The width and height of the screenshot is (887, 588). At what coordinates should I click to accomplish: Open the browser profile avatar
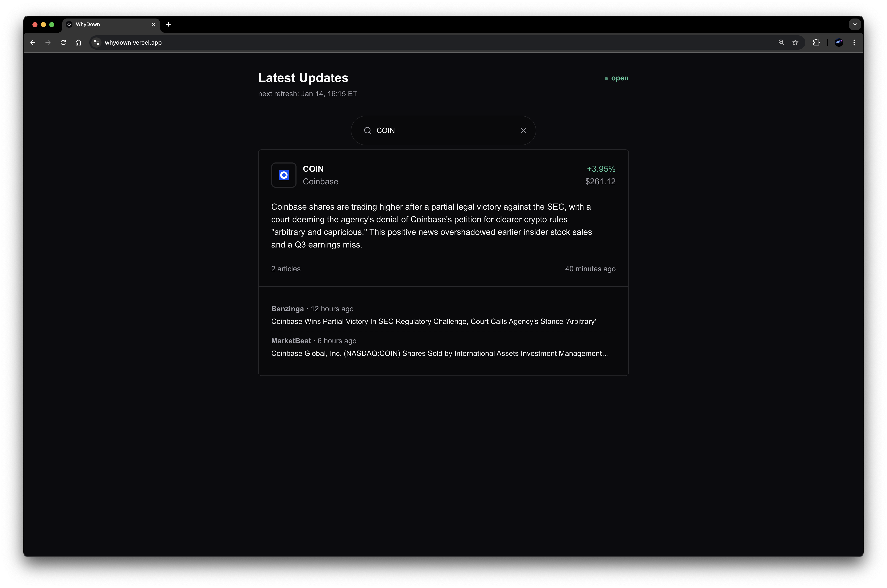tap(839, 43)
